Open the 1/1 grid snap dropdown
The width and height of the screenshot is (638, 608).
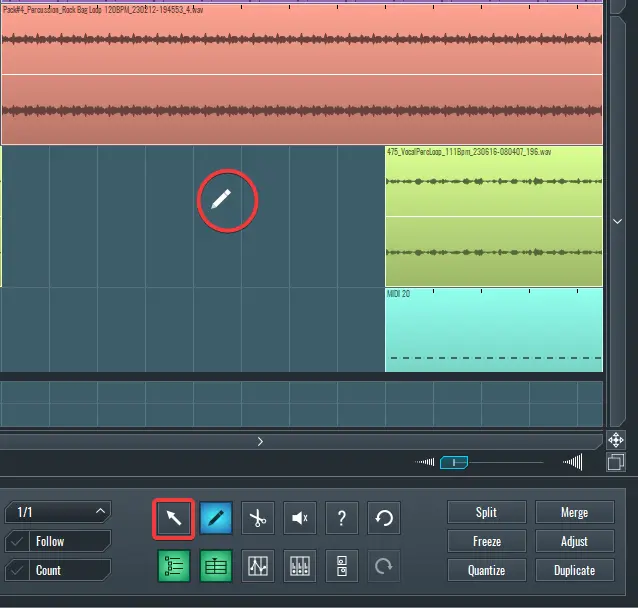(x=58, y=512)
